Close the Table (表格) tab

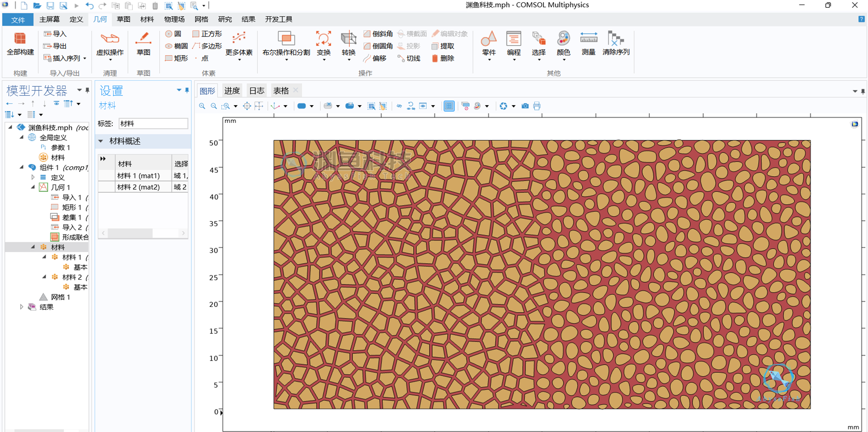296,90
